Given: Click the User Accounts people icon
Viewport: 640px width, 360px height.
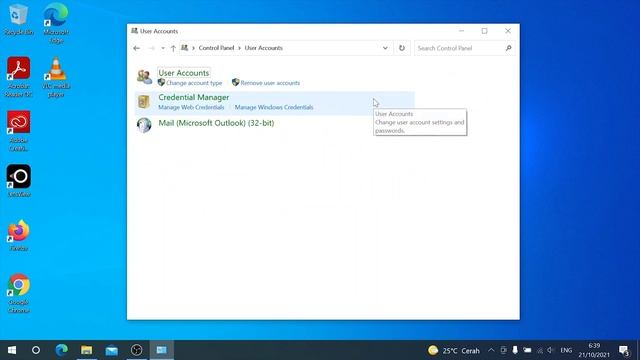Looking at the screenshot, I should [144, 76].
